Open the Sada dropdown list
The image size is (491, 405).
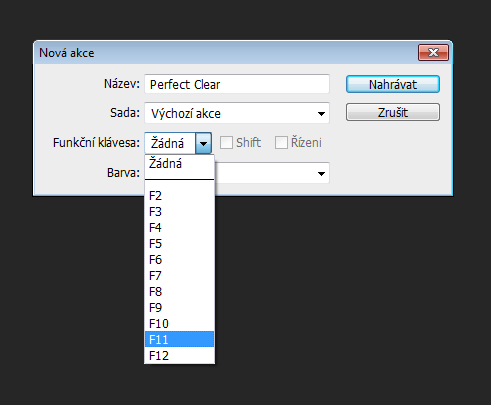pyautogui.click(x=237, y=113)
